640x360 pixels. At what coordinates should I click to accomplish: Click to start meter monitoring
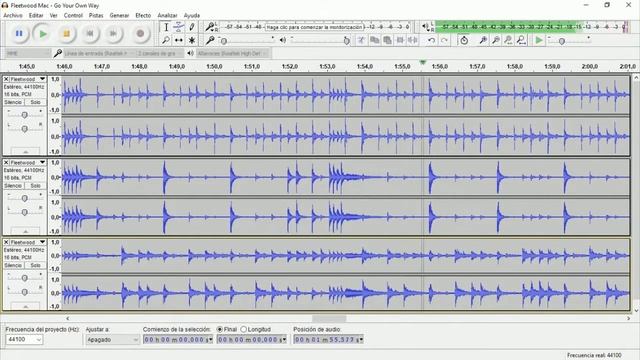[x=314, y=27]
